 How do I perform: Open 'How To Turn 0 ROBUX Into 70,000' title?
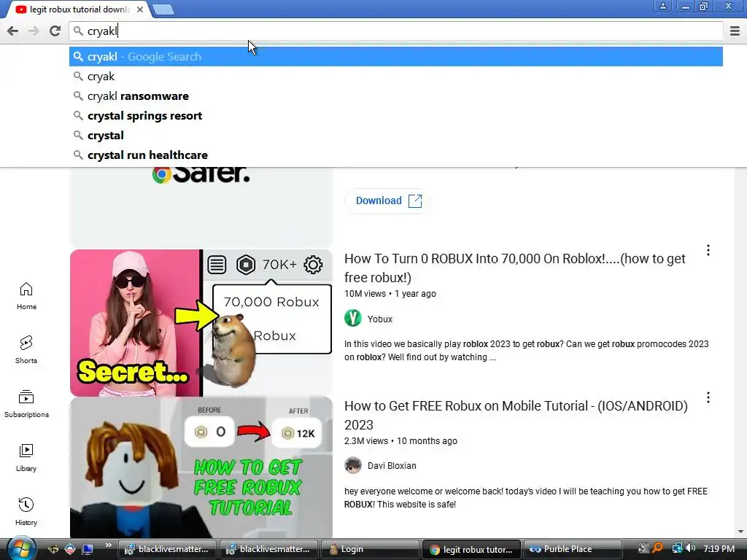point(515,268)
